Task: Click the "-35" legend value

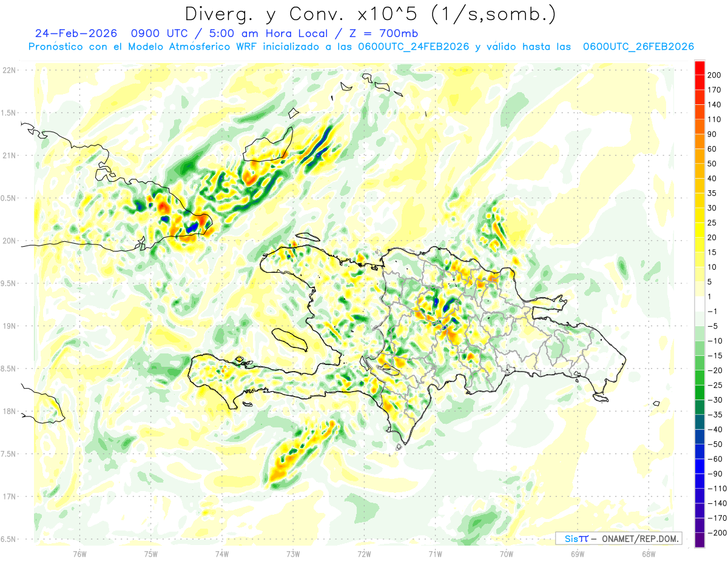Action: click(x=715, y=415)
